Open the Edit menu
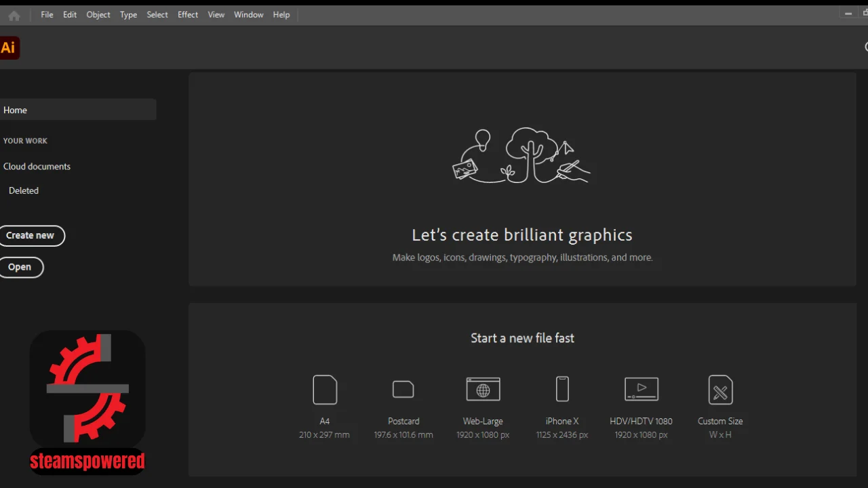868x488 pixels. click(x=70, y=15)
